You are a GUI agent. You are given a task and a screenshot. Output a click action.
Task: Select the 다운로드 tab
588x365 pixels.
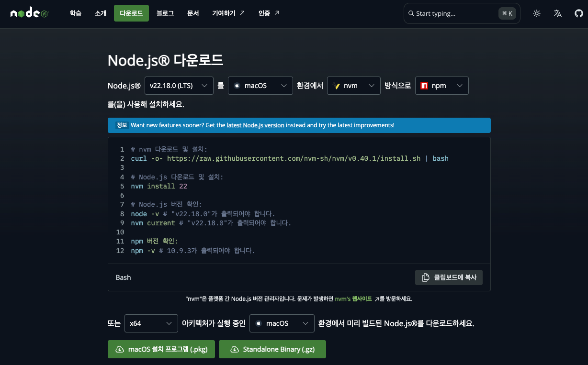[x=131, y=13]
